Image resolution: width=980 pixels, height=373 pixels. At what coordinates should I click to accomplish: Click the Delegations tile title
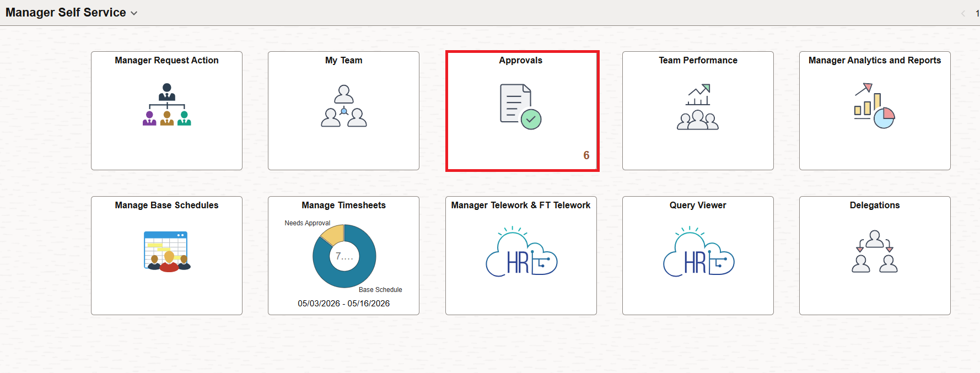(875, 206)
